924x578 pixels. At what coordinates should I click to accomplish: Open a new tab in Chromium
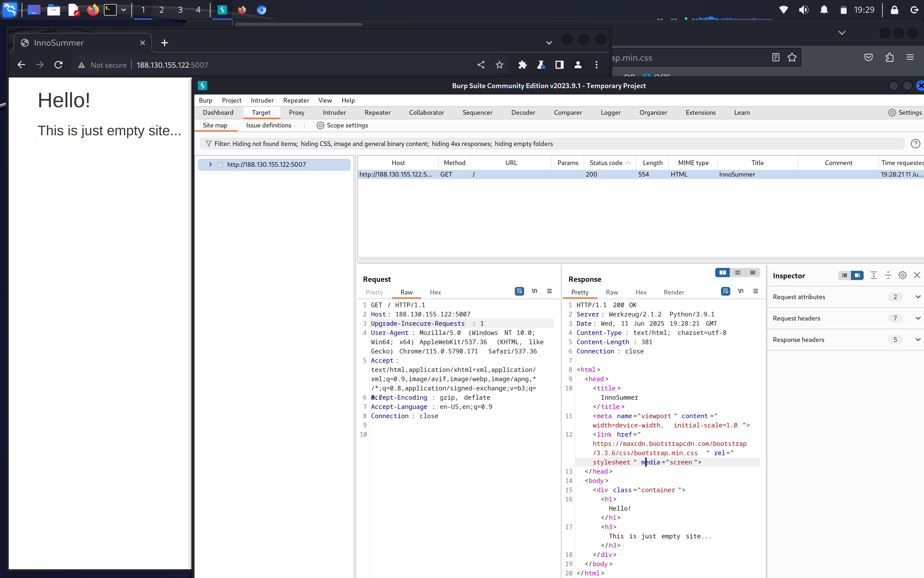point(165,43)
